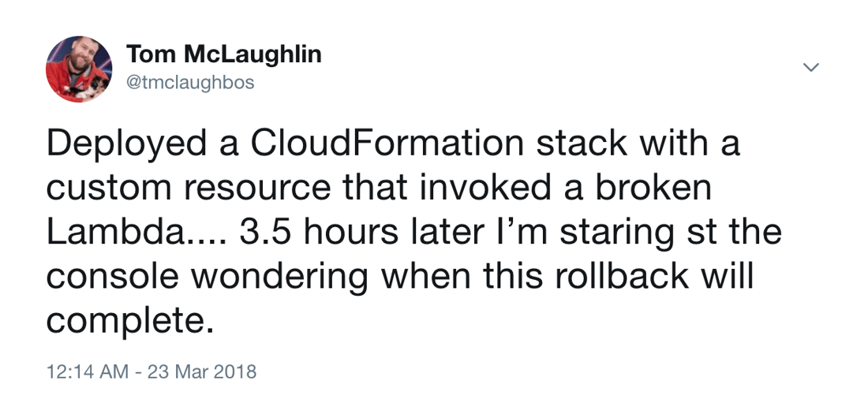
Task: Click the word CloudFormation in the tweet
Action: (x=387, y=145)
